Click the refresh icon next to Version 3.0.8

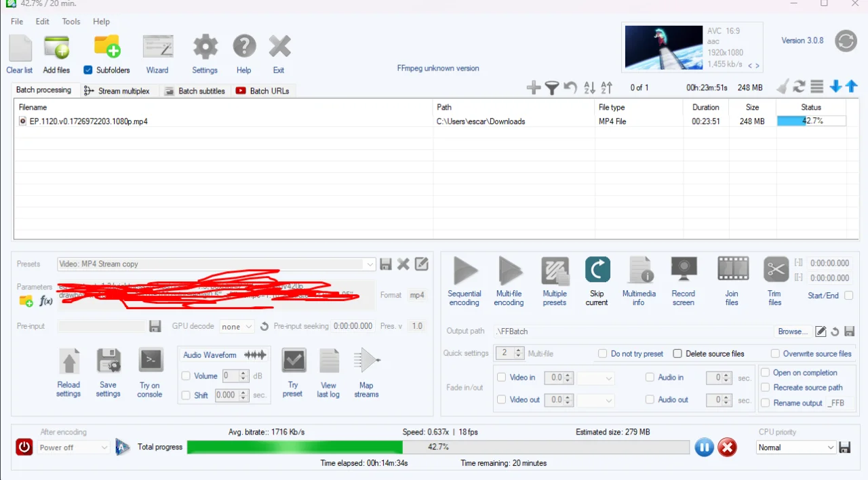[846, 41]
